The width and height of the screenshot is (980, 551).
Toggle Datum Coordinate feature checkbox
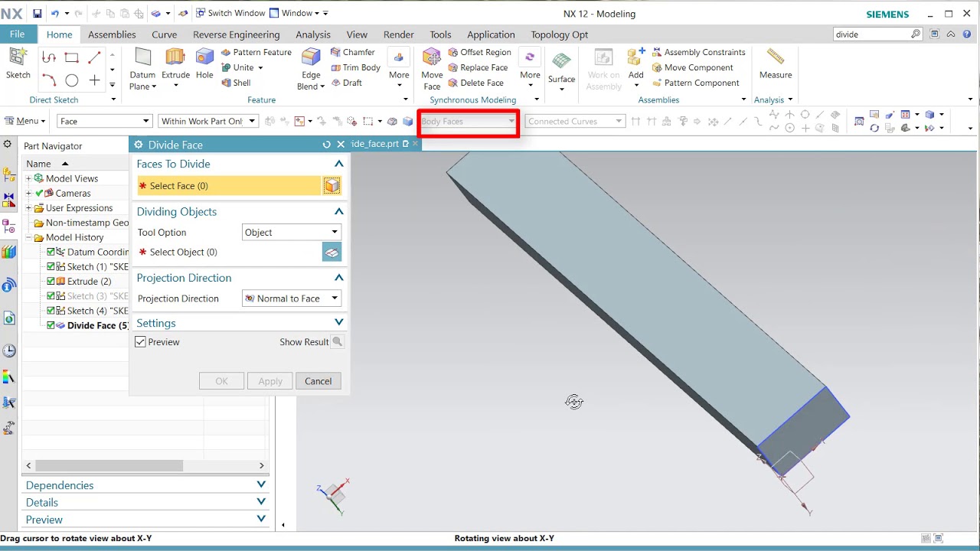(x=51, y=252)
